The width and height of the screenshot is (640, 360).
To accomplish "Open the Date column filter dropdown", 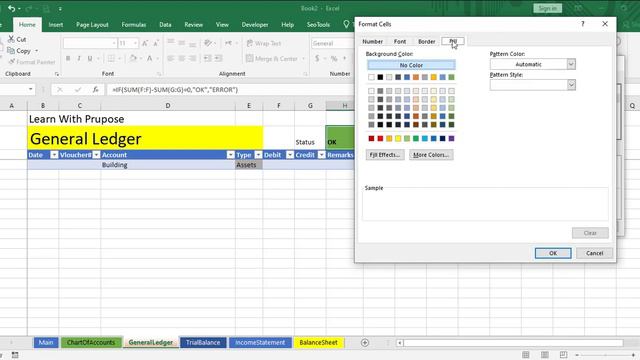I will click(x=54, y=155).
